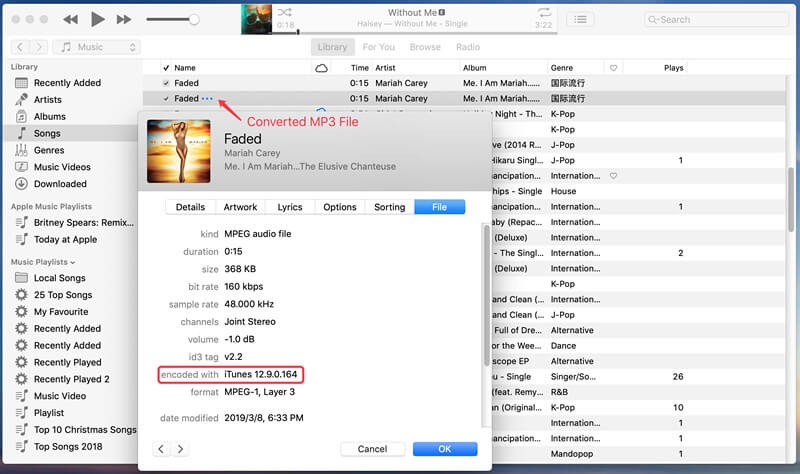Click the three dots beside Faded
This screenshot has height=474, width=800.
coord(207,99)
